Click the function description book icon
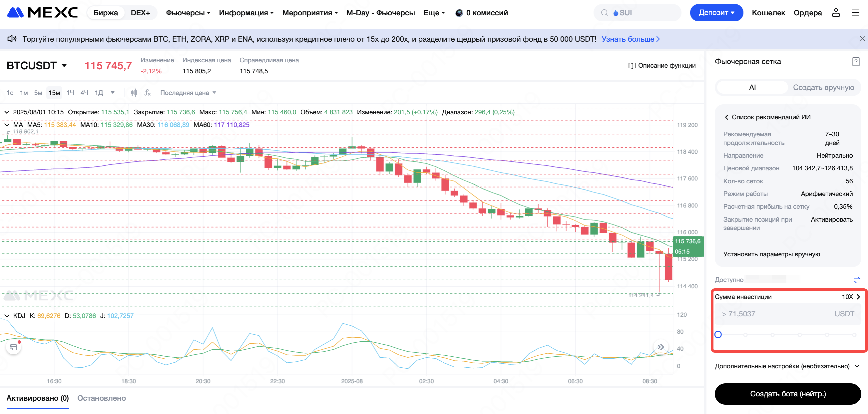 pyautogui.click(x=632, y=66)
